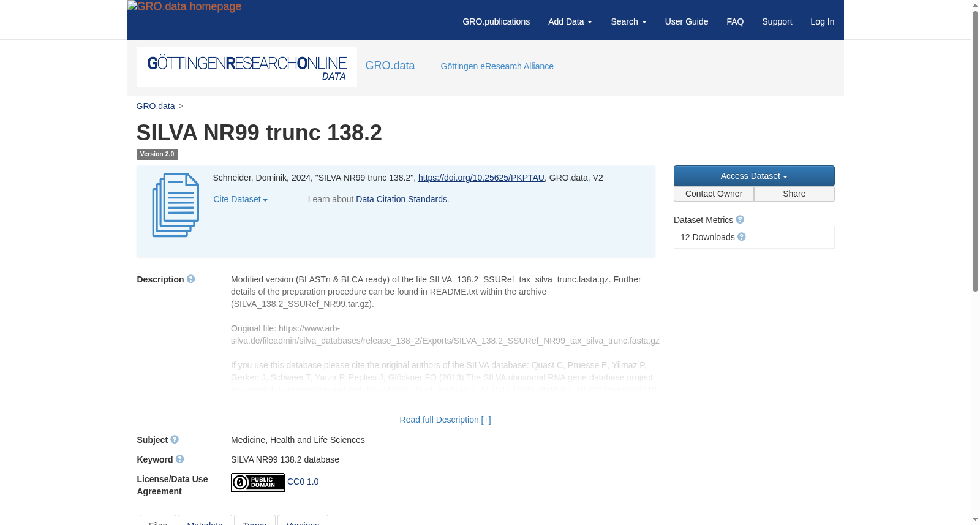
Task: Click the subject Medicine, Health and Life Sciences
Action: [298, 440]
